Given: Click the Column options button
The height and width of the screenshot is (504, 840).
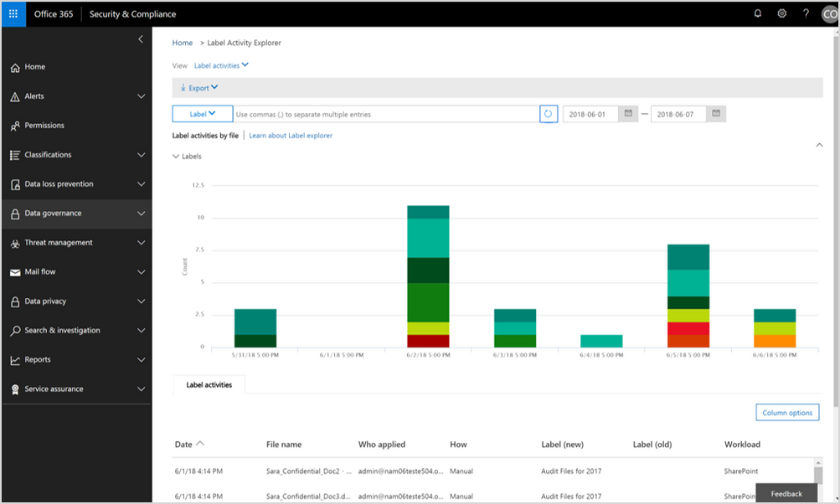Looking at the screenshot, I should click(x=786, y=412).
